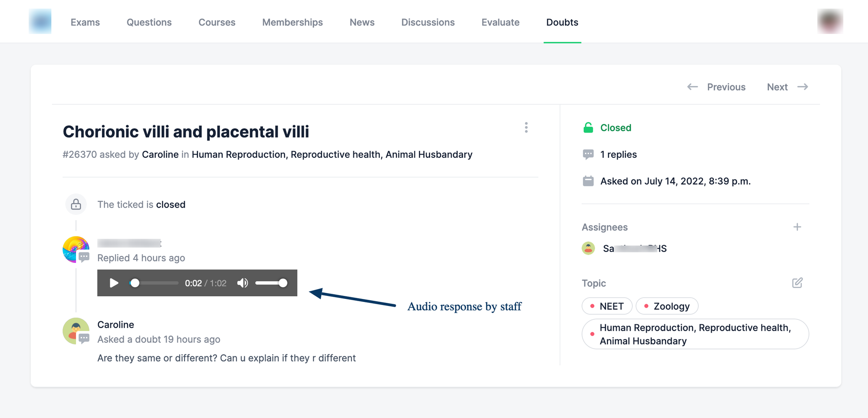Select the Doubts tab
868x418 pixels.
pos(562,22)
